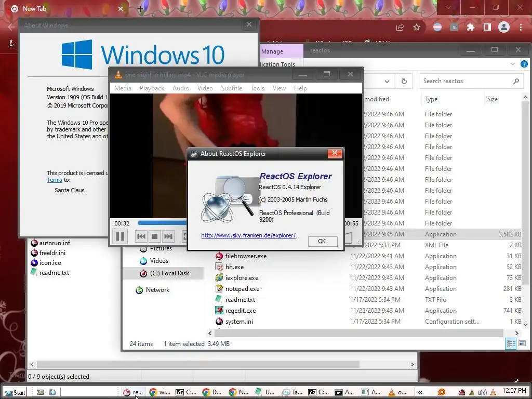Select freeldr.ini in back window

click(x=48, y=253)
